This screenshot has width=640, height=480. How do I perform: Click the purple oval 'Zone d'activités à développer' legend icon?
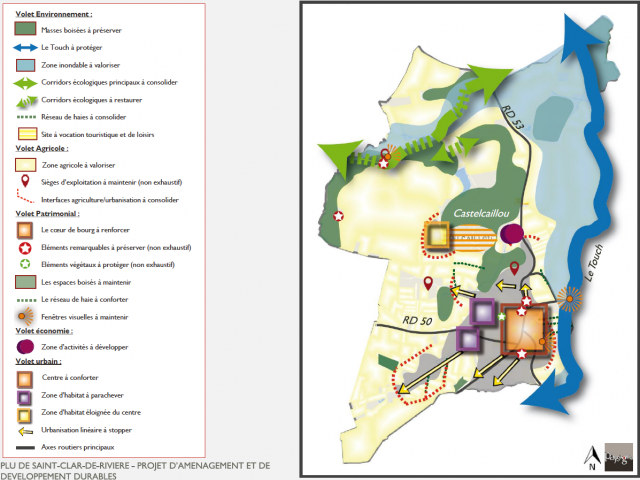point(25,345)
